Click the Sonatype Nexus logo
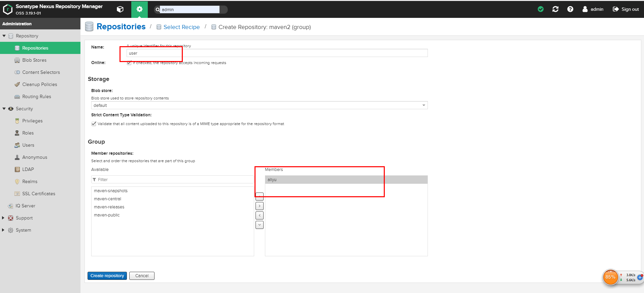Viewport: 644px width, 293px height. [x=7, y=9]
